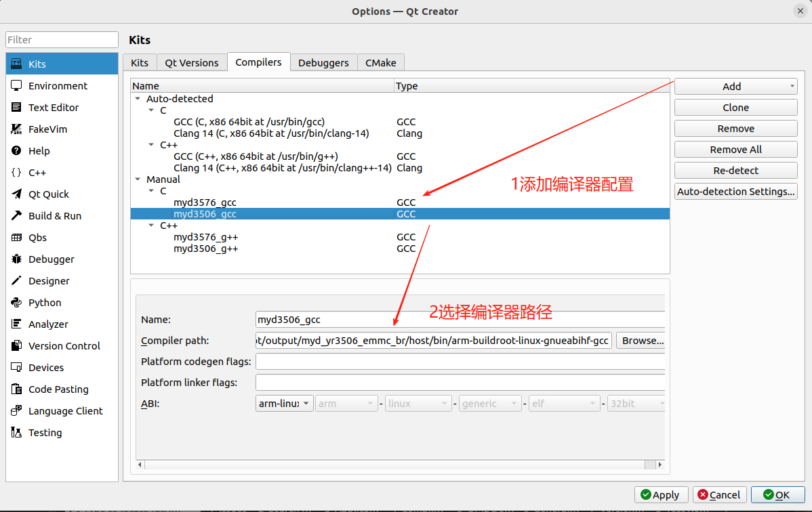Click the Remove All button
The image size is (812, 512).
point(736,150)
